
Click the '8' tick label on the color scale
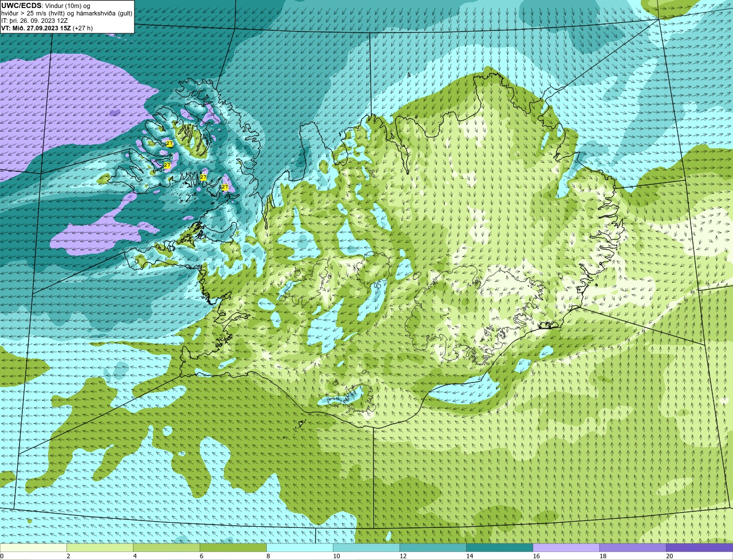pos(268,556)
